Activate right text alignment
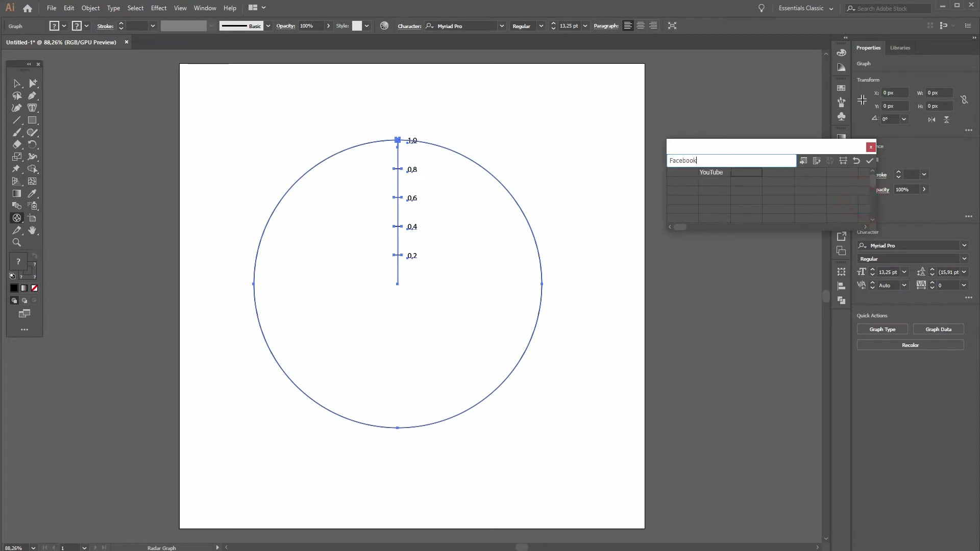980x551 pixels. tap(653, 26)
